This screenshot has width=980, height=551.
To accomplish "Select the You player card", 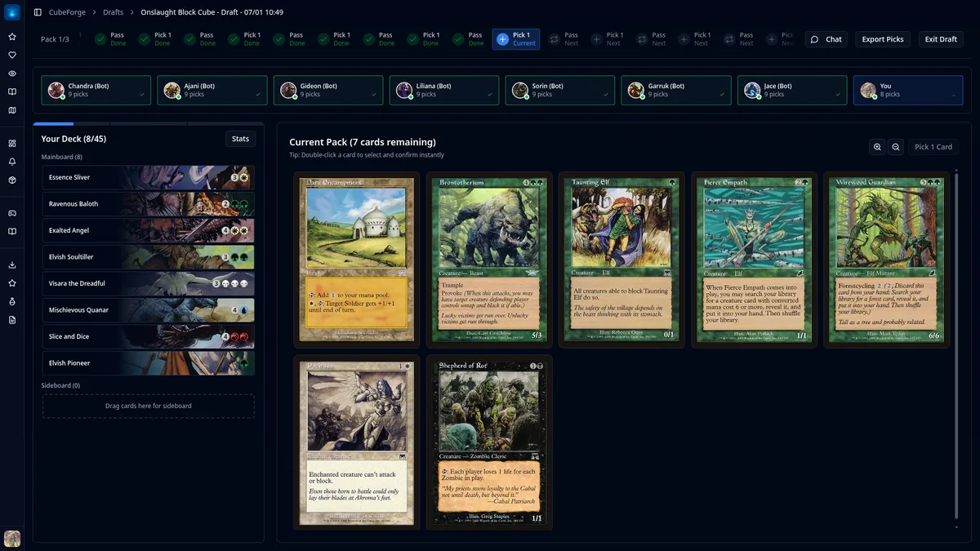I will point(908,91).
